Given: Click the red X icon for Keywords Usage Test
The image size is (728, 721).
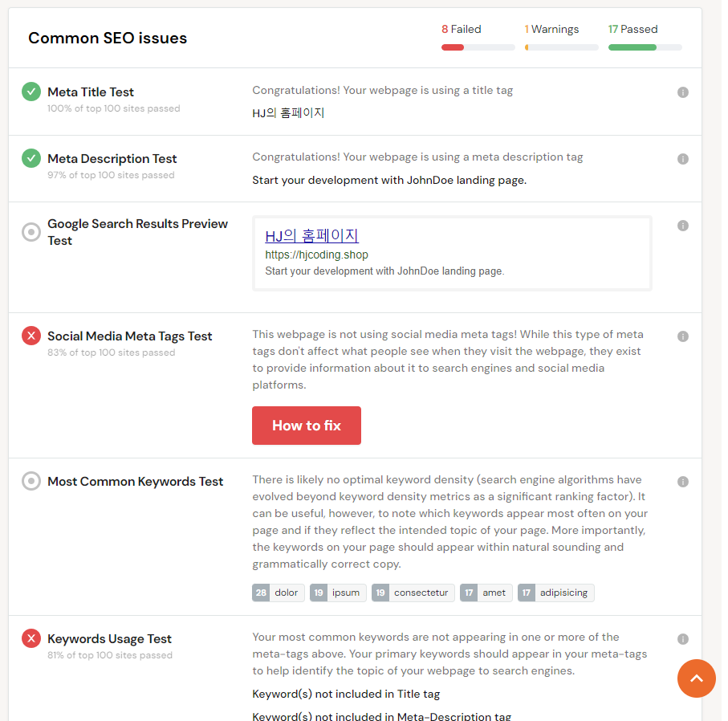Looking at the screenshot, I should click(x=31, y=638).
